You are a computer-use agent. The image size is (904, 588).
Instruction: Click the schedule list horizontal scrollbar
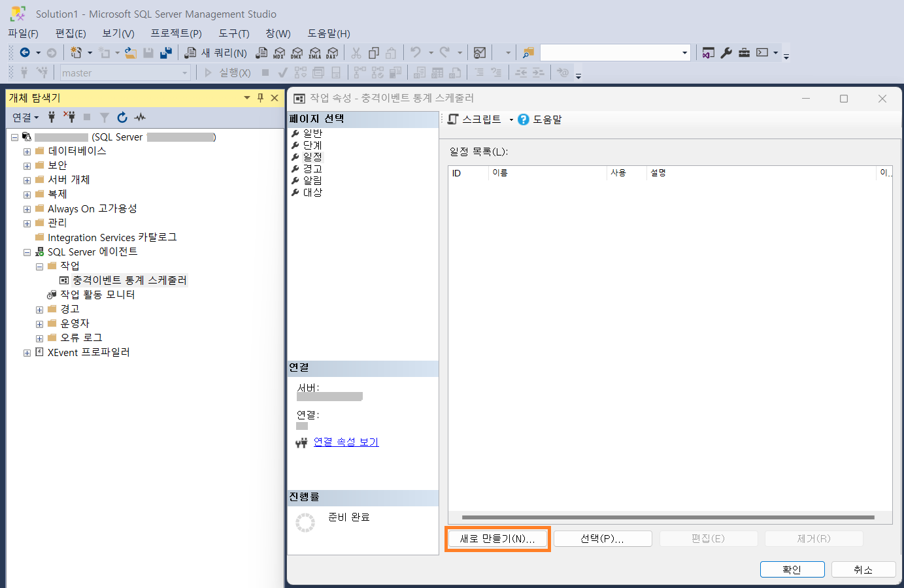tap(668, 517)
